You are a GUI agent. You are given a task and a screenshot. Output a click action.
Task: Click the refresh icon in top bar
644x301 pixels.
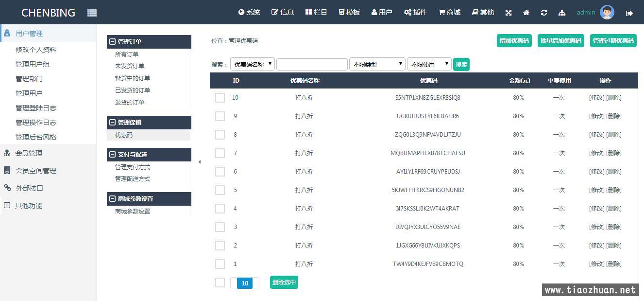click(543, 13)
